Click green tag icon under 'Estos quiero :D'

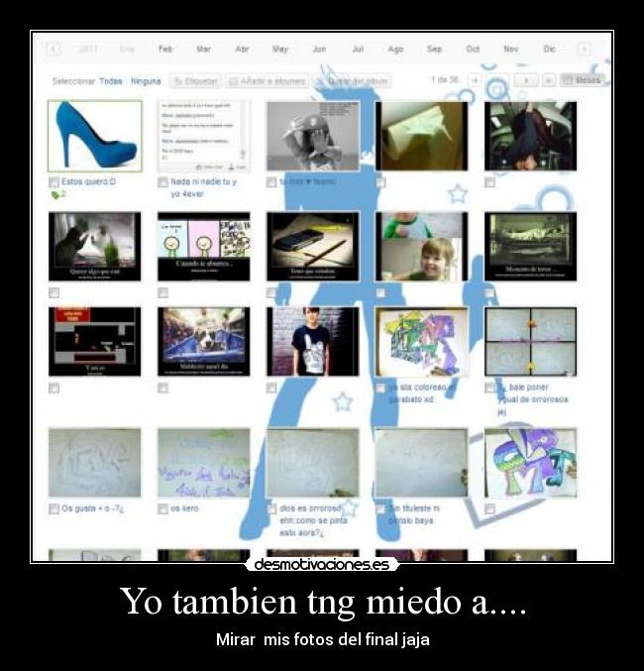pos(55,195)
